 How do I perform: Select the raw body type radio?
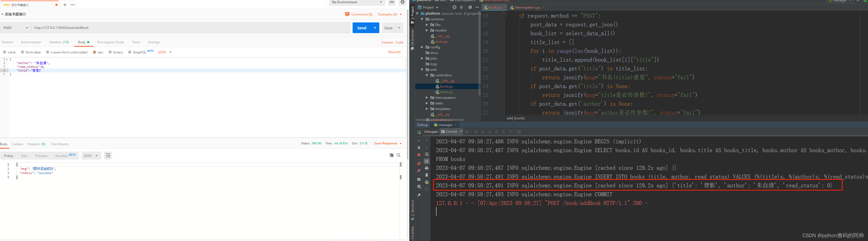coord(94,52)
